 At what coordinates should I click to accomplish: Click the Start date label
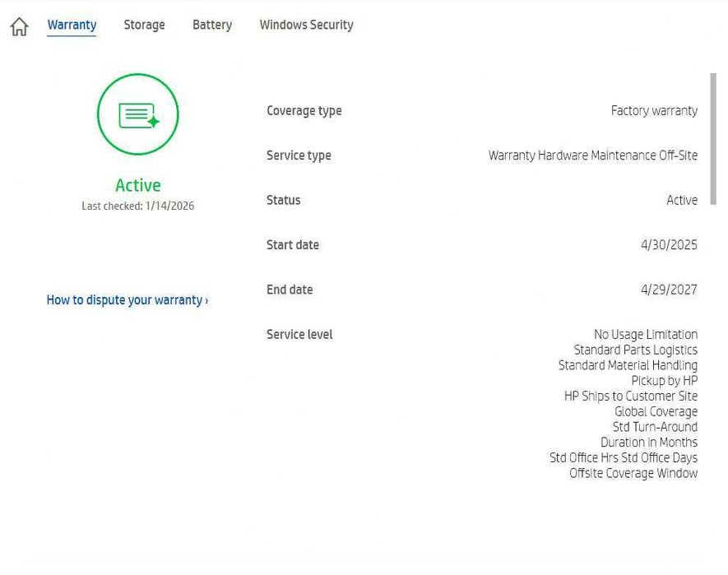(x=293, y=245)
